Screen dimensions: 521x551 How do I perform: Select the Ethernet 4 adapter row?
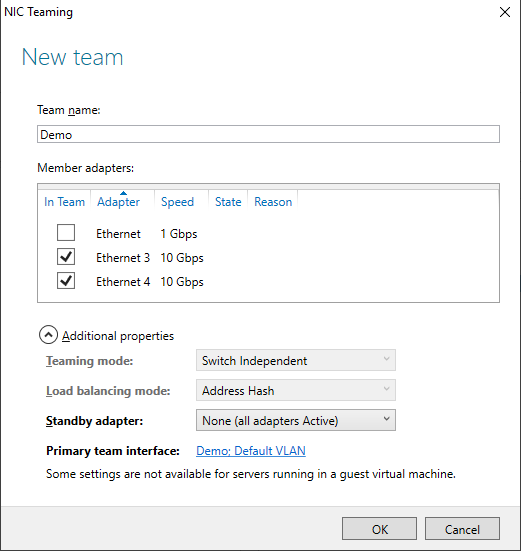point(268,281)
